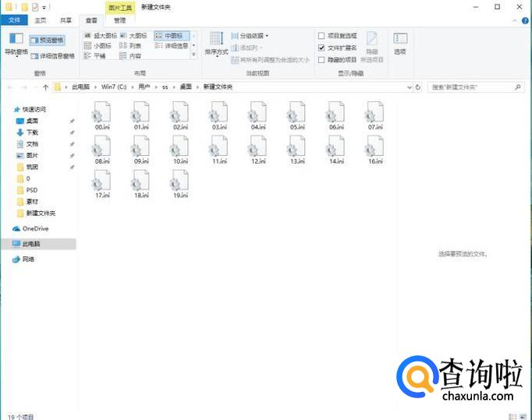This screenshot has height=420, width=532.
Task: Expand the address bar history dropdown arrow
Action: tap(406, 87)
